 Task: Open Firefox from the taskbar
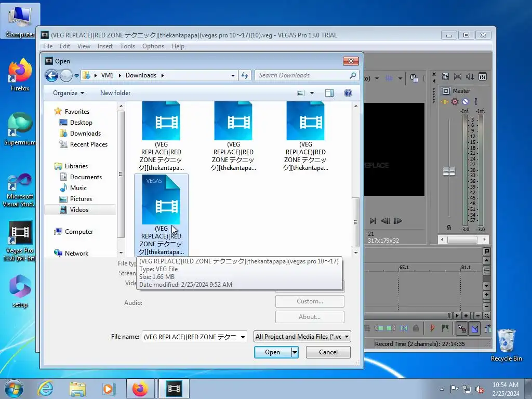coord(140,389)
